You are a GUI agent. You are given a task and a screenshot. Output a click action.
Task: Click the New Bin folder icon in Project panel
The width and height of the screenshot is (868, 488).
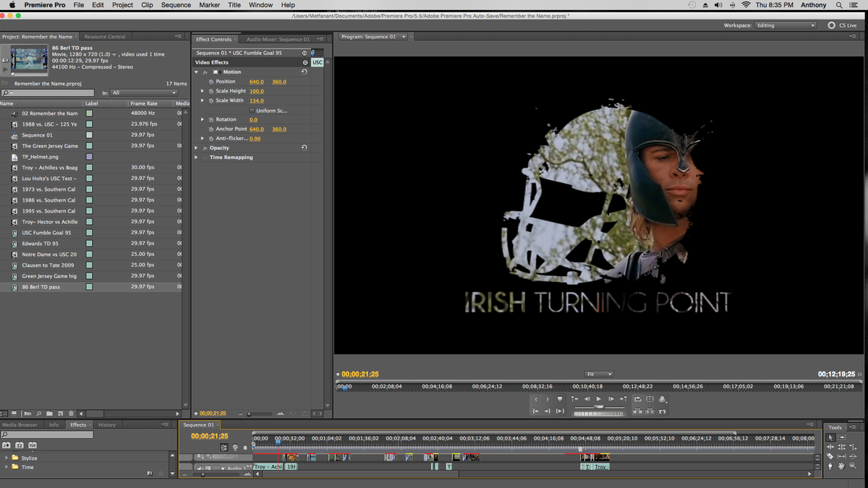(x=49, y=414)
